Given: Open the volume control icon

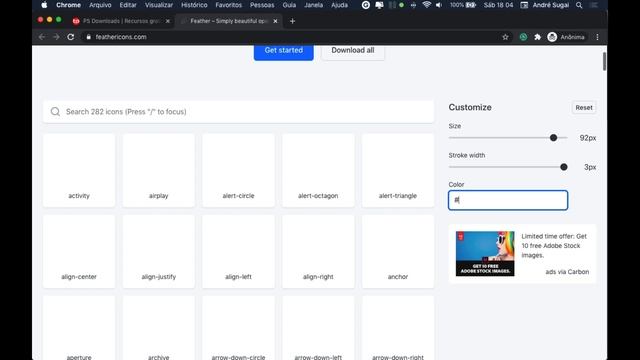Looking at the screenshot, I should [x=439, y=5].
